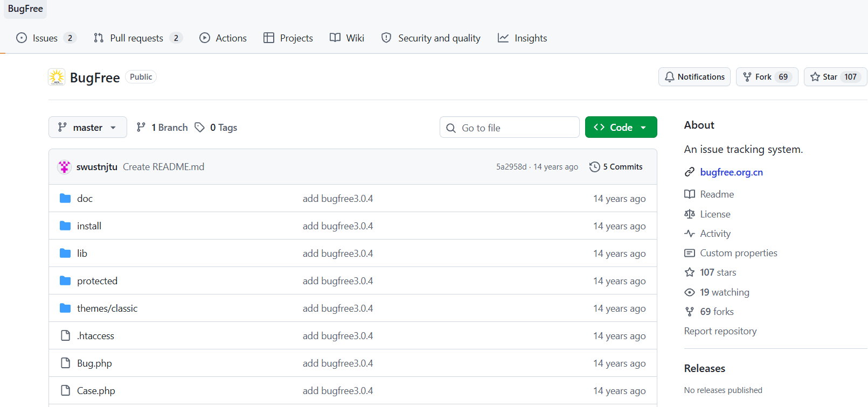Open the install folder
Screen dimensions: 868x407
tap(89, 226)
